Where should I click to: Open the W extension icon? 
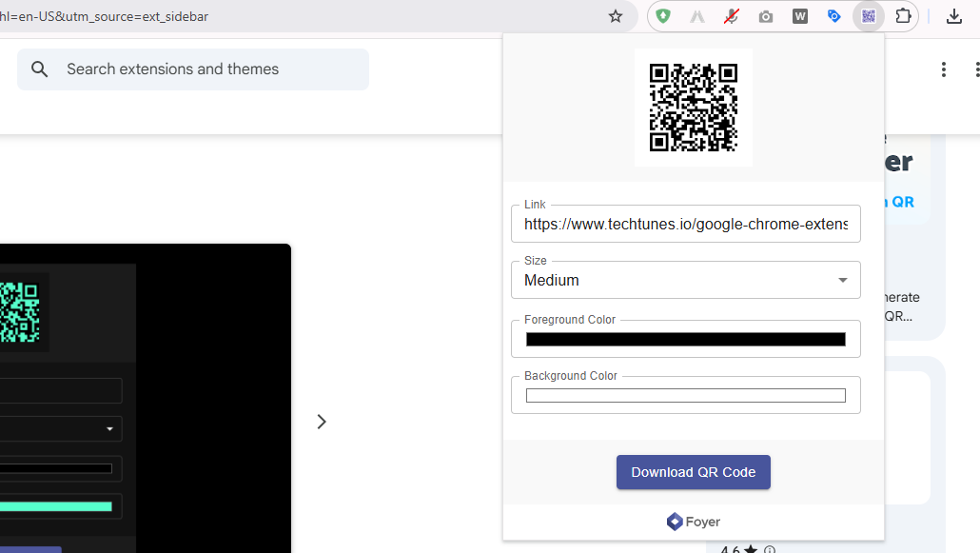800,17
